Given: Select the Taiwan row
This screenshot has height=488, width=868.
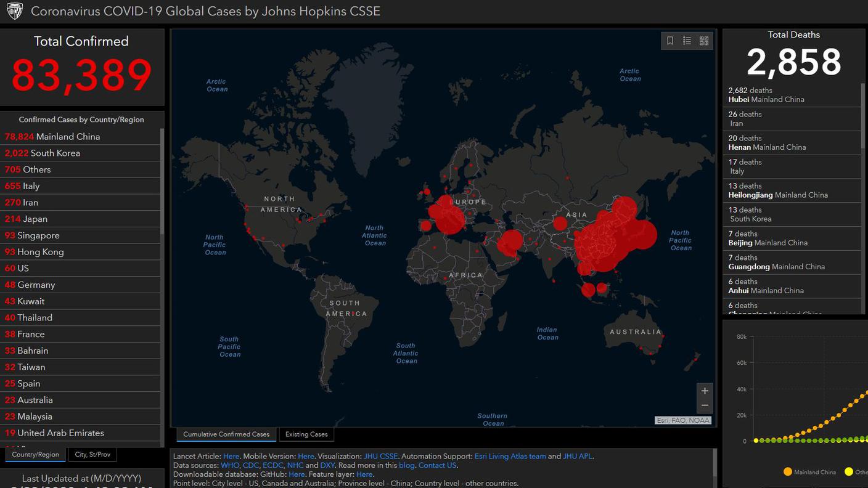Looking at the screenshot, I should pos(80,367).
